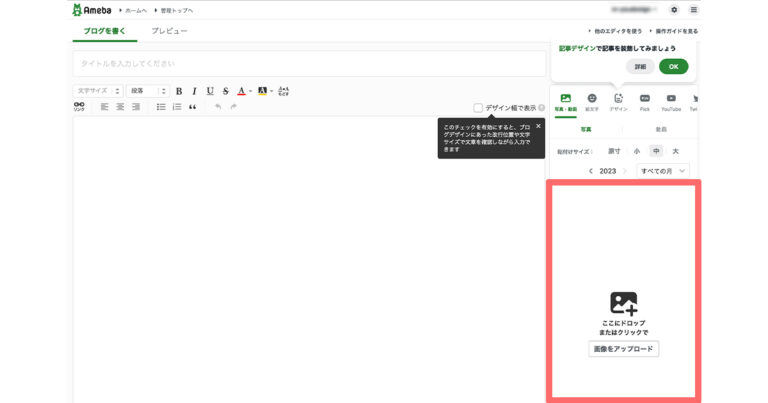768x403 pixels.
Task: Click the 画像をアップロード button
Action: (623, 349)
